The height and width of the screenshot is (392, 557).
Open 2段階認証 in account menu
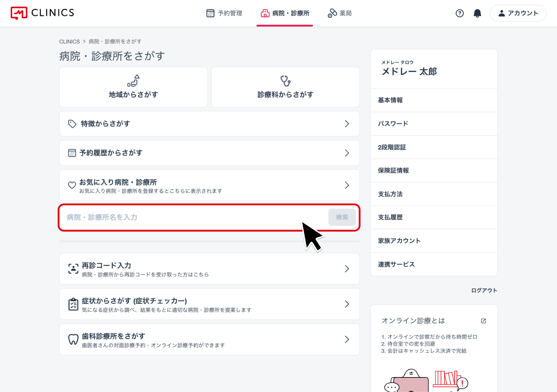click(434, 147)
